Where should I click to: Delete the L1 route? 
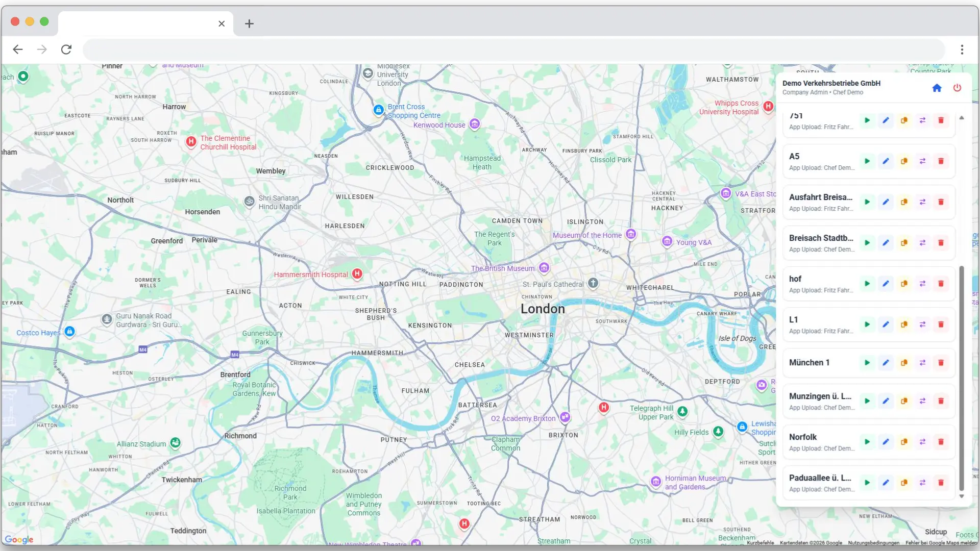[x=941, y=324]
